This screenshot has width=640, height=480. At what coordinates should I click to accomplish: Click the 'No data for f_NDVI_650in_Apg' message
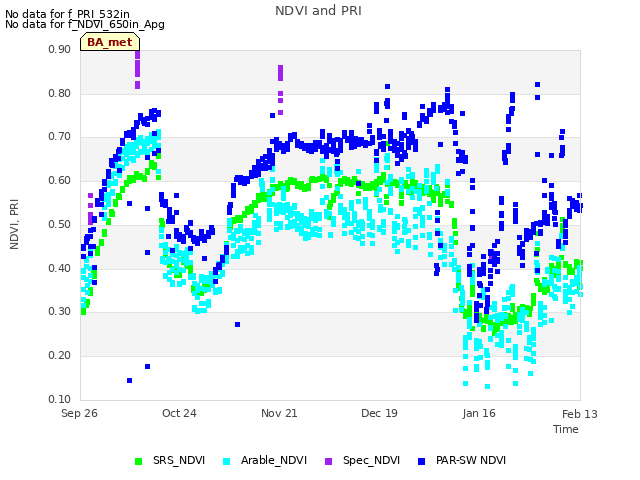pyautogui.click(x=85, y=24)
